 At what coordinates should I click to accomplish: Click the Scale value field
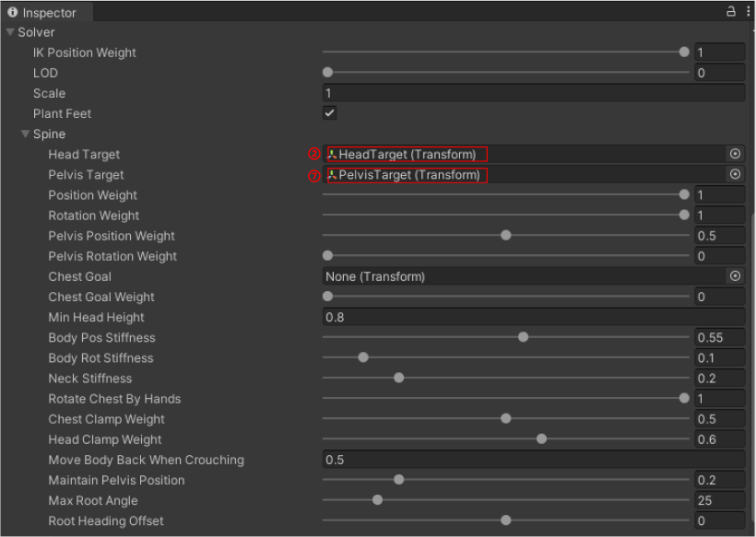(534, 93)
